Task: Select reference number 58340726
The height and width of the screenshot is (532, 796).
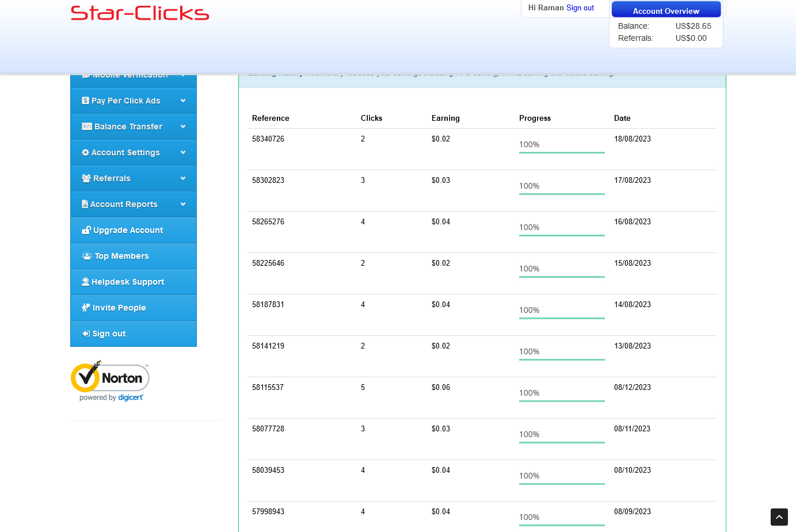Action: tap(268, 139)
